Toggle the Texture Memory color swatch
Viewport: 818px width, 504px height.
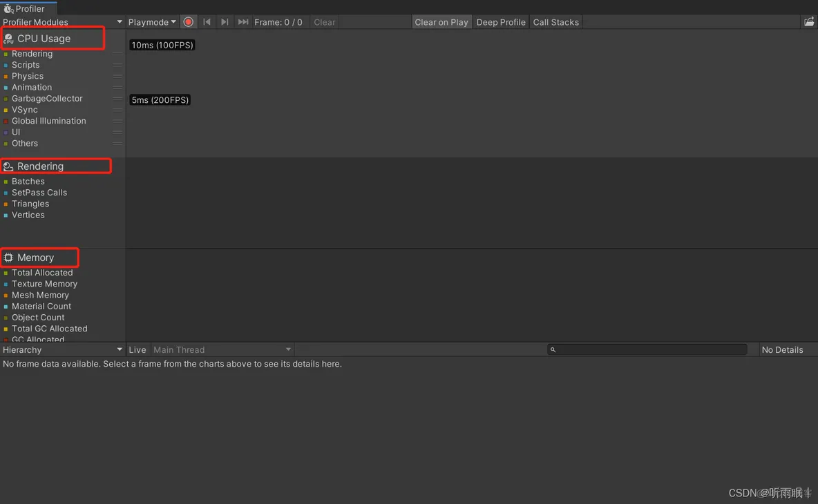6,284
